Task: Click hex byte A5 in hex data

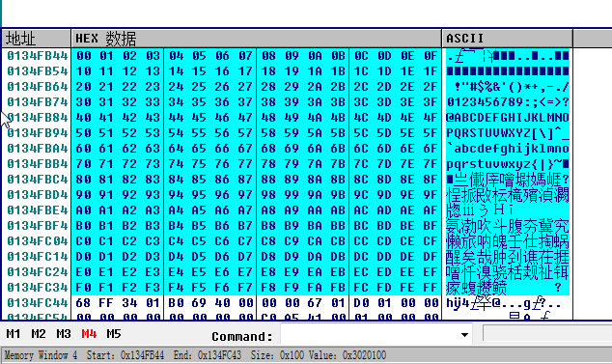Action: [x=199, y=210]
